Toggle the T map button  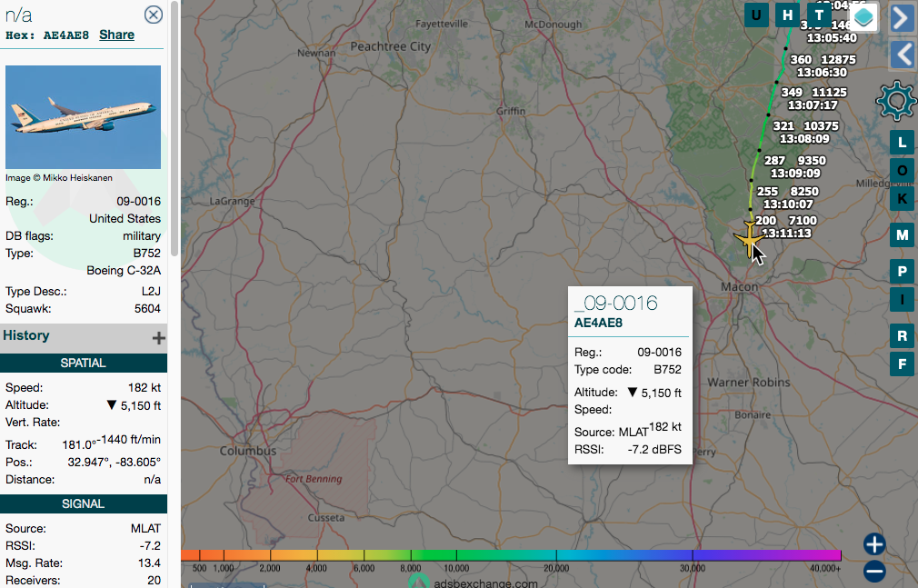[819, 15]
